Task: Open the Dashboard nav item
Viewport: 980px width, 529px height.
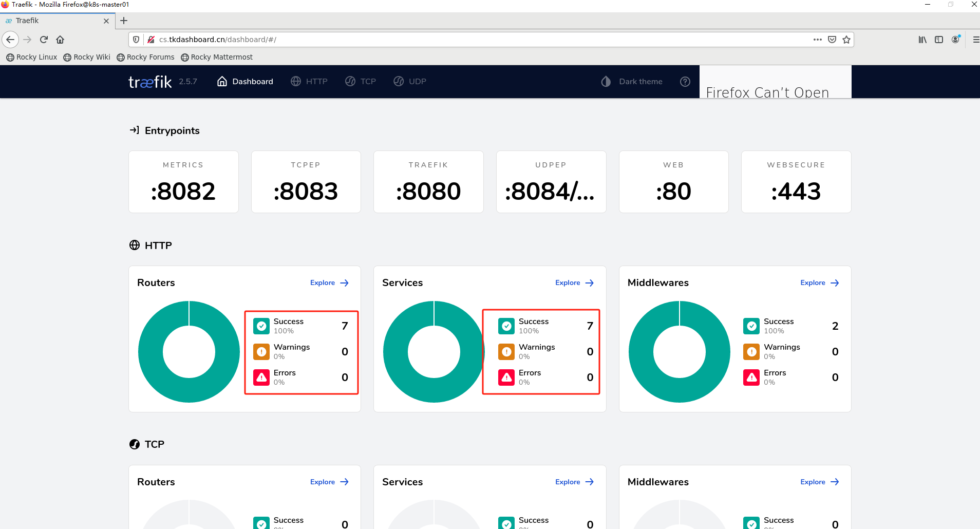Action: tap(245, 82)
